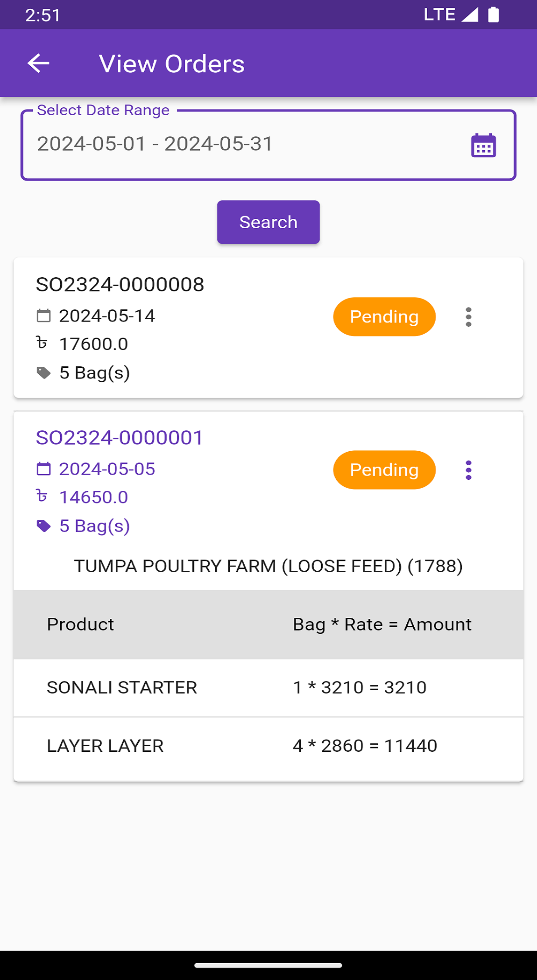Select the LAYER LAYER product row

[x=268, y=746]
